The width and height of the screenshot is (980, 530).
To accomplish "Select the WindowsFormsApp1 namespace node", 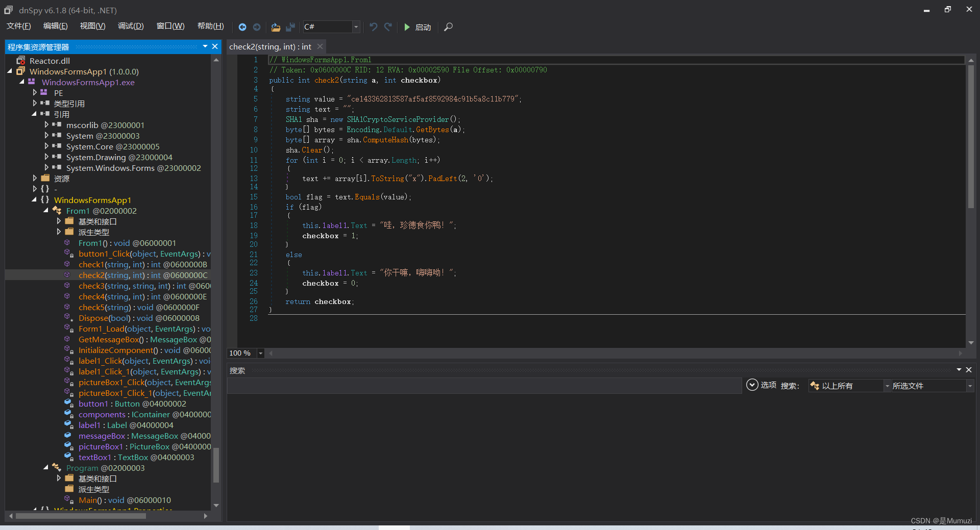I will (x=92, y=200).
